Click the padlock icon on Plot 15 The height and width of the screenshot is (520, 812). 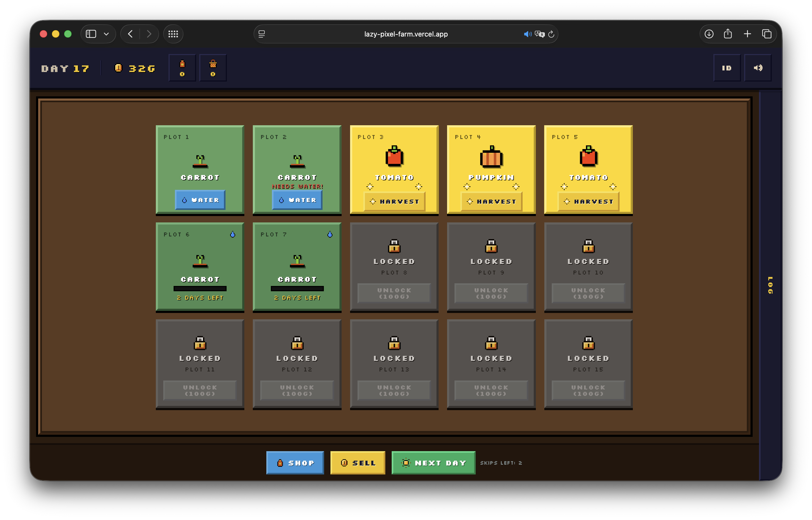coord(588,343)
